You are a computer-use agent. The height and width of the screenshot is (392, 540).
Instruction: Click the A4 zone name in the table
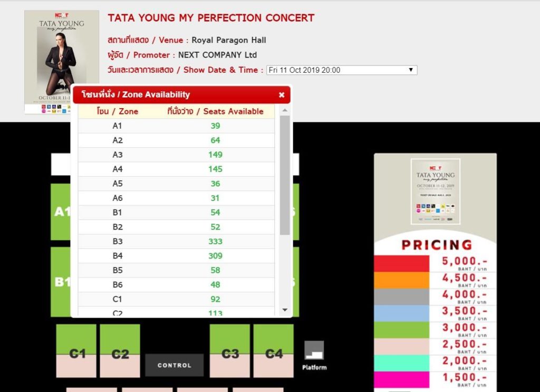[x=118, y=169]
